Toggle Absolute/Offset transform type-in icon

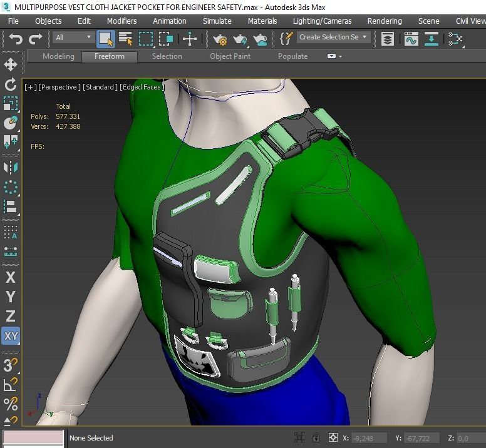(x=333, y=438)
